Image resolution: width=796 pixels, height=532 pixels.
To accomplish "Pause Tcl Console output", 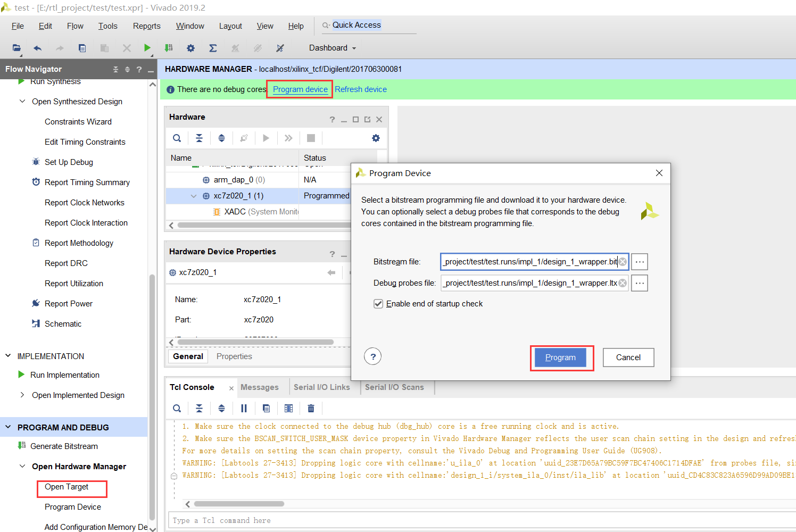I will coord(244,409).
